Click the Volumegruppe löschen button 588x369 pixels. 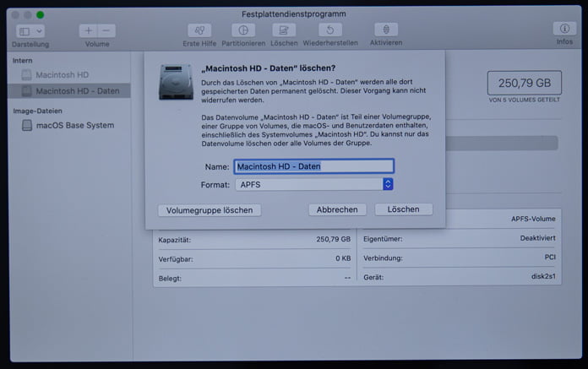pos(210,209)
